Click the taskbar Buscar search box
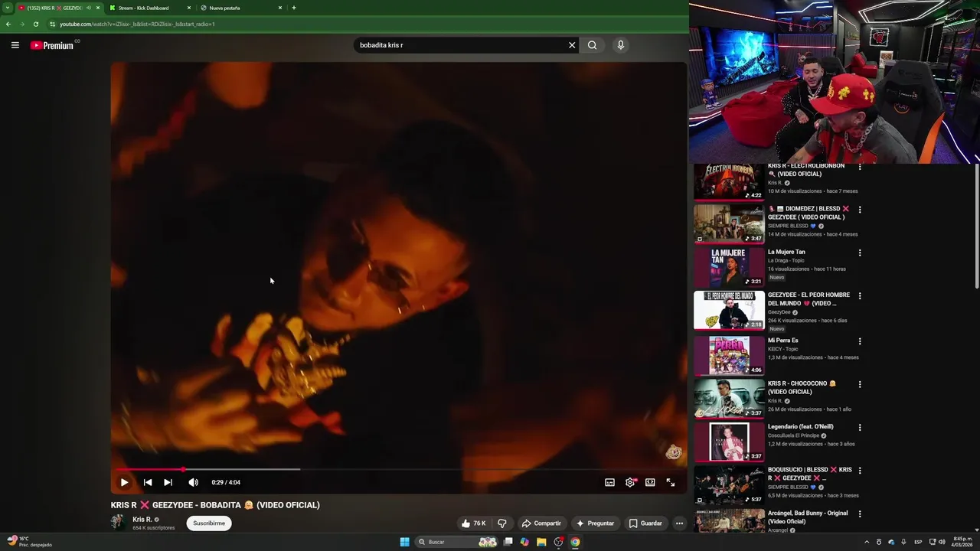 [456, 542]
